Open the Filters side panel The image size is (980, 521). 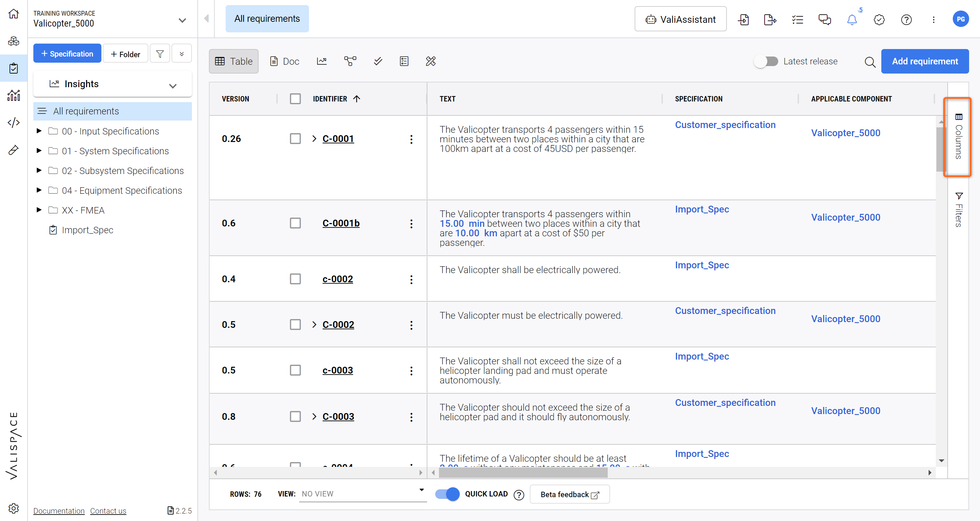(x=958, y=210)
